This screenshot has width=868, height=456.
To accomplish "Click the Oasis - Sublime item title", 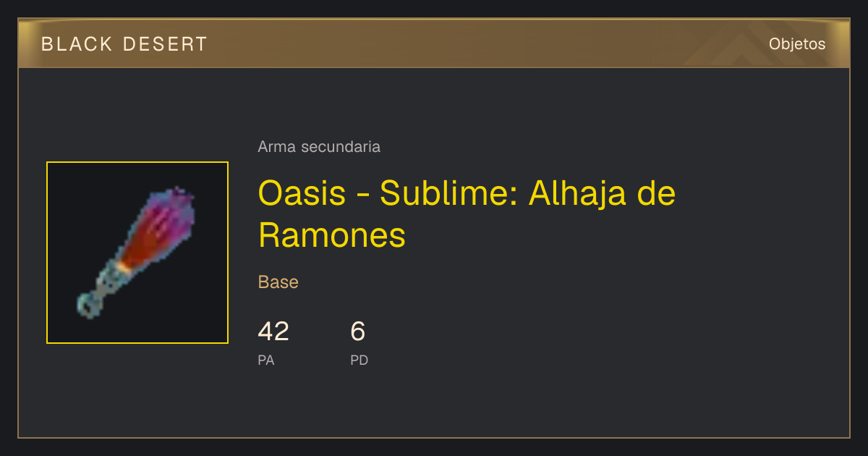I will [467, 214].
